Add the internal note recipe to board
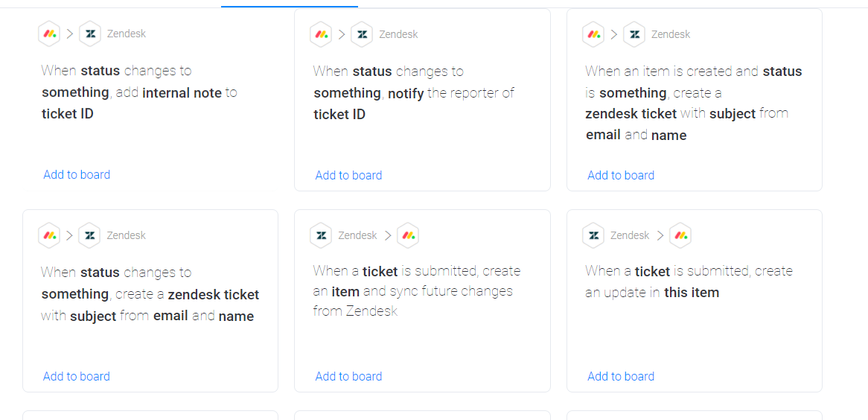 tap(77, 174)
